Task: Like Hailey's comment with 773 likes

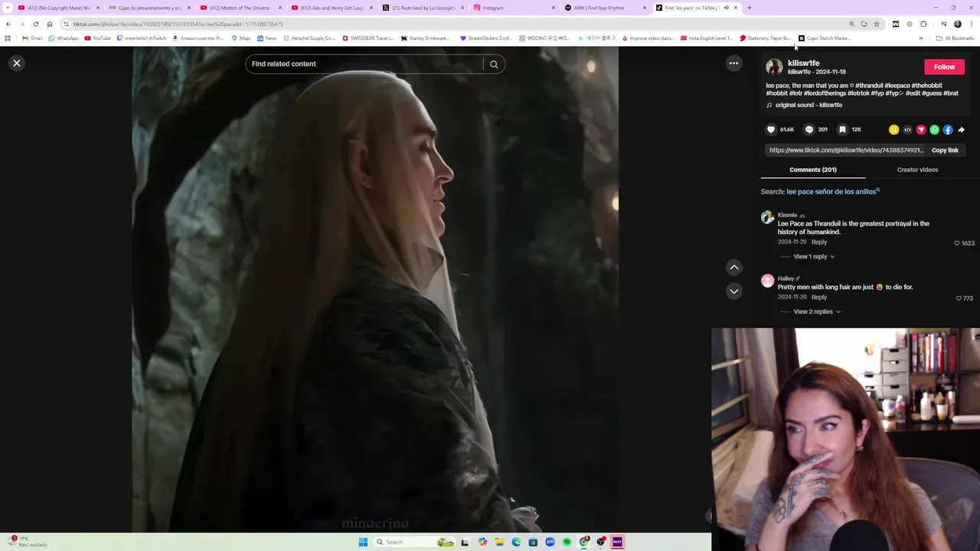Action: tap(959, 298)
